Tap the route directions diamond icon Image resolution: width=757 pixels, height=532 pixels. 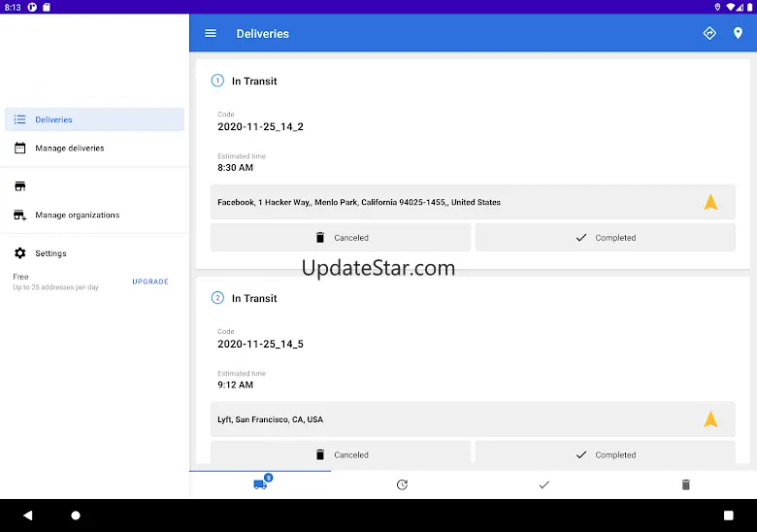pos(709,33)
